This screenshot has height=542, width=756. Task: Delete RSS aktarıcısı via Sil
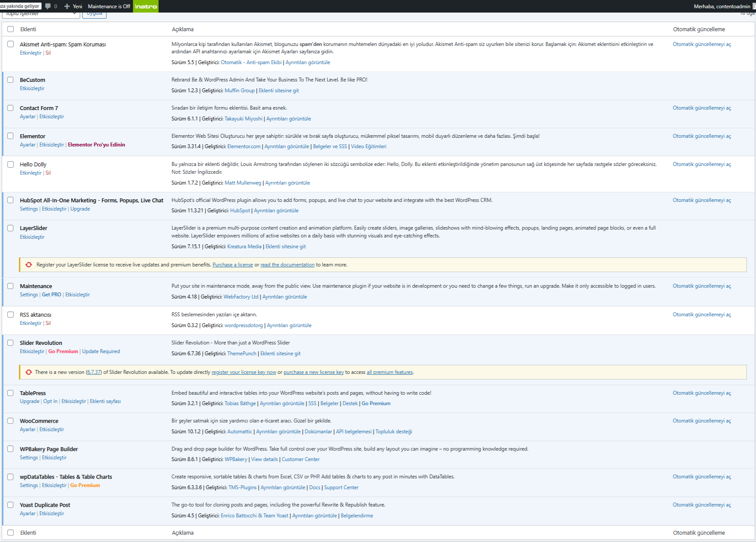pyautogui.click(x=48, y=323)
